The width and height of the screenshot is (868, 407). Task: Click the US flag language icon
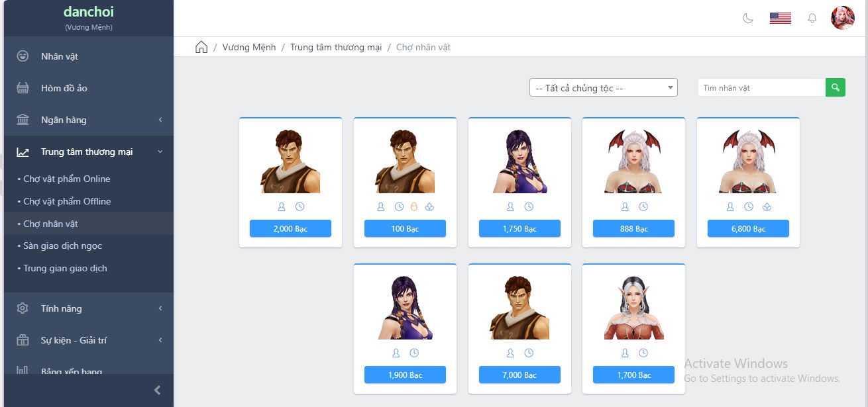click(x=780, y=18)
